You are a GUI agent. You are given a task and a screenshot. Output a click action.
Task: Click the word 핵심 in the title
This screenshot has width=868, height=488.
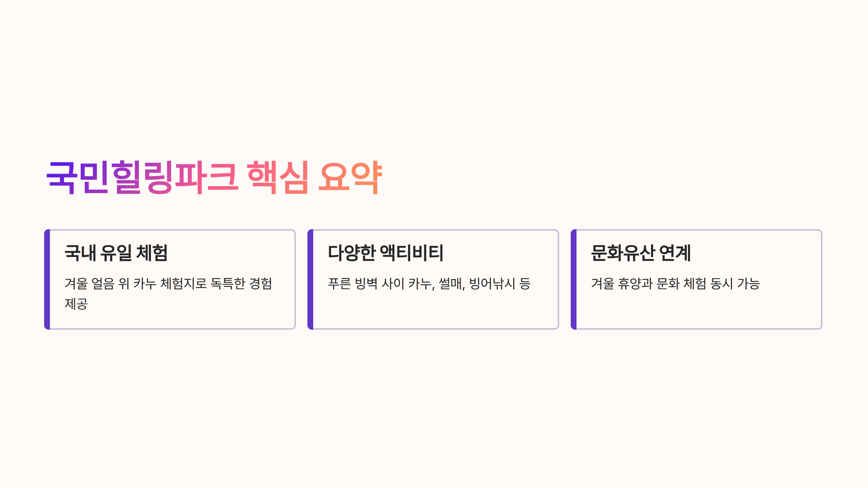(278, 177)
